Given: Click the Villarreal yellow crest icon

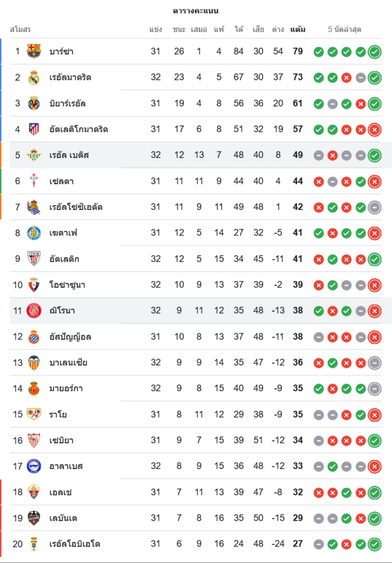Looking at the screenshot, I should 34,103.
